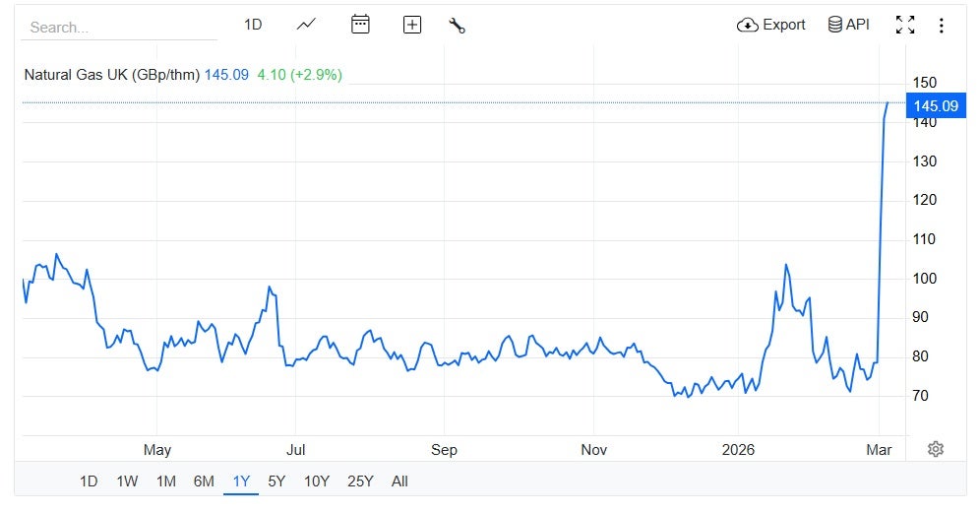Image resolution: width=980 pixels, height=513 pixels.
Task: Click the Sep axis label
Action: [x=444, y=450]
